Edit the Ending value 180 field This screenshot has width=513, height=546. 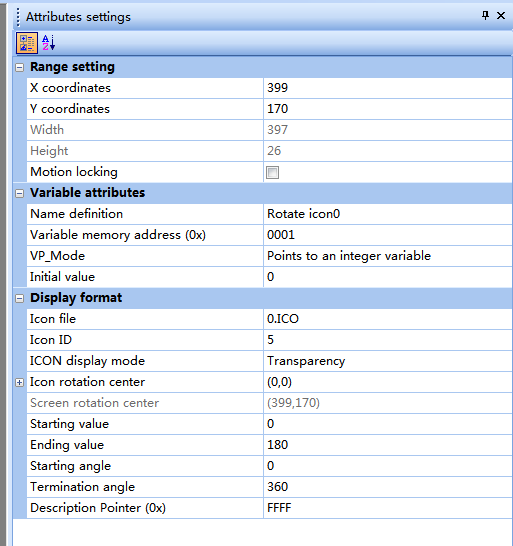point(388,445)
